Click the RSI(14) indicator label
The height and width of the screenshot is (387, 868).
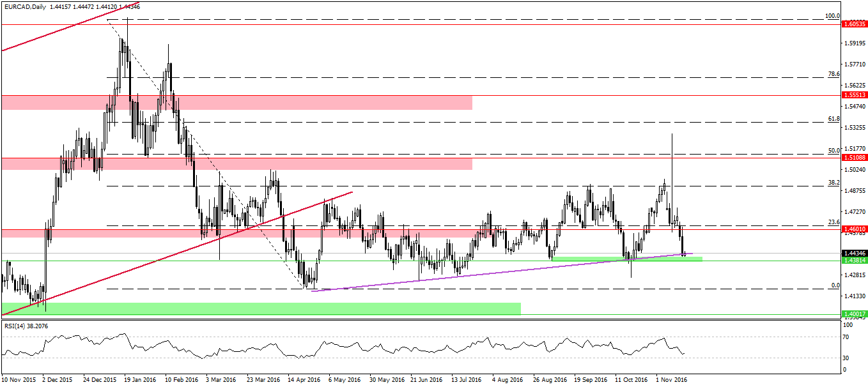pos(26,326)
